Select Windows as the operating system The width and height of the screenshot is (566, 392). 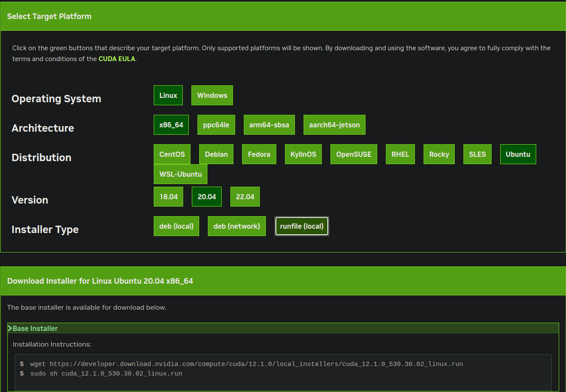(212, 95)
